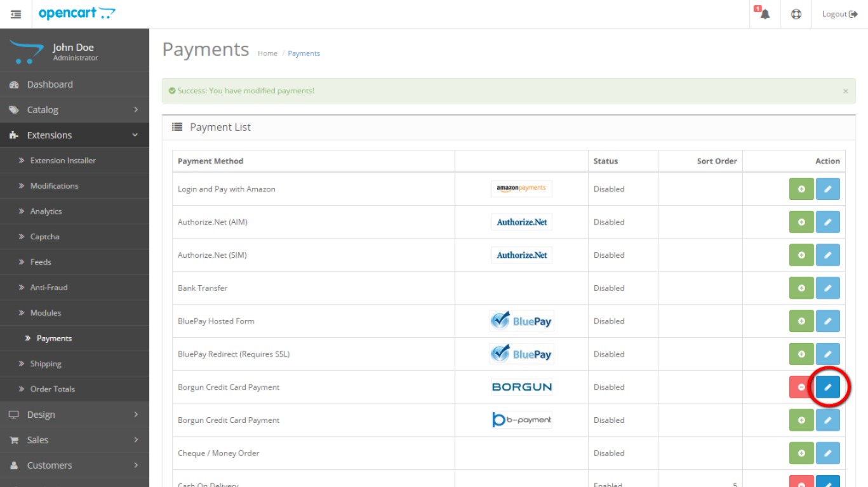Install Authorize.Net (AIM) payment
The height and width of the screenshot is (487, 868).
click(801, 222)
